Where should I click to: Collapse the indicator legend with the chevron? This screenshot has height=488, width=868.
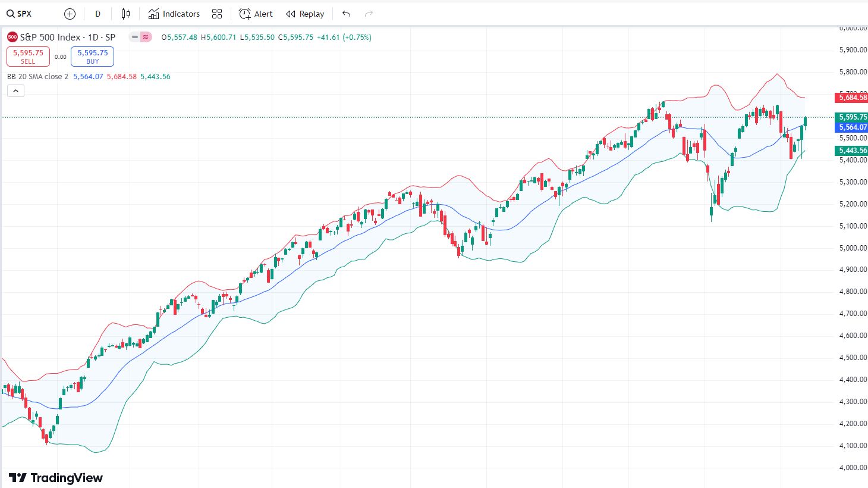(15, 91)
